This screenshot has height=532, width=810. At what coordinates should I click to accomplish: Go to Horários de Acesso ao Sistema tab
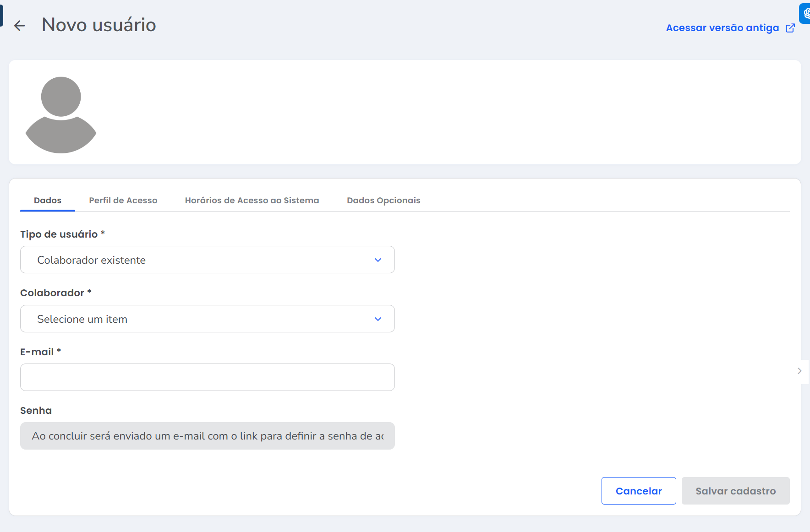[x=252, y=201]
